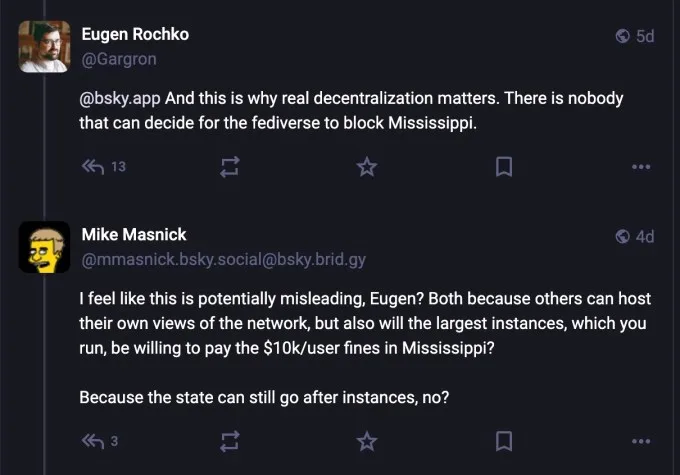
Task: Boost Eugen Rochko's post
Action: pos(229,167)
